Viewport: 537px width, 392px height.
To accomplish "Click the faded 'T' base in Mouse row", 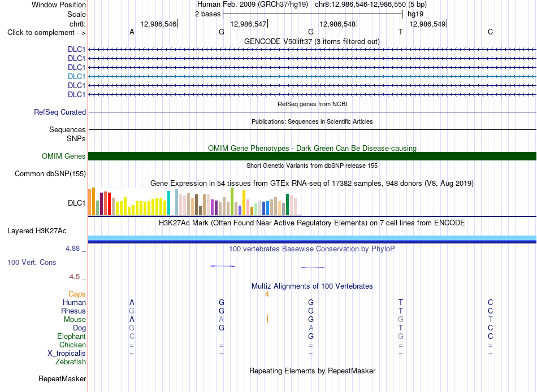I will [x=491, y=320].
